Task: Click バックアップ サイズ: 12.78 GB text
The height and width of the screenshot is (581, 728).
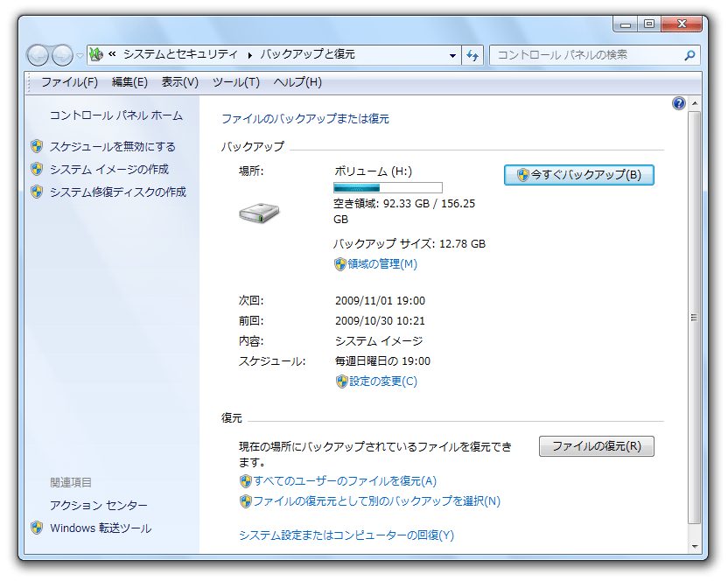Action: (x=409, y=244)
